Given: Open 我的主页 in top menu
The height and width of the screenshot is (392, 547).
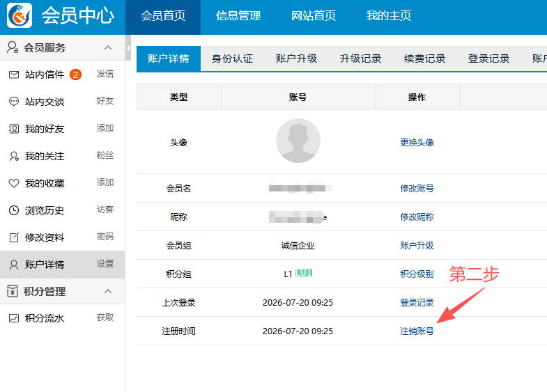Looking at the screenshot, I should (x=389, y=16).
